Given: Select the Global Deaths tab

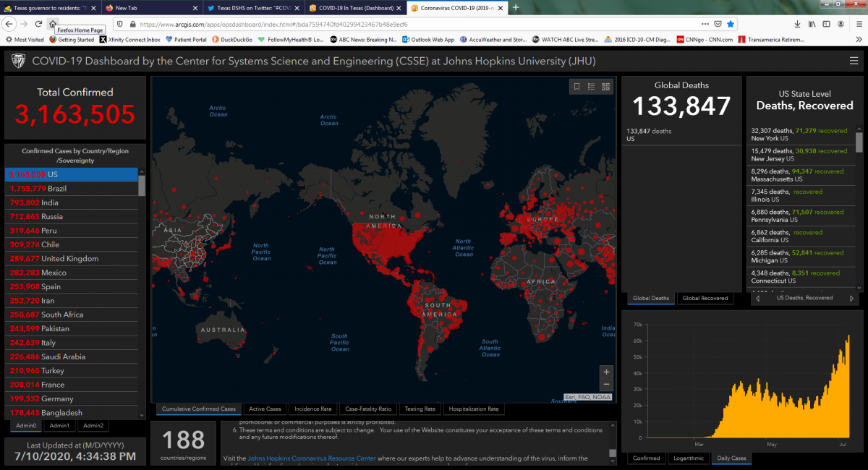Looking at the screenshot, I should tap(651, 298).
